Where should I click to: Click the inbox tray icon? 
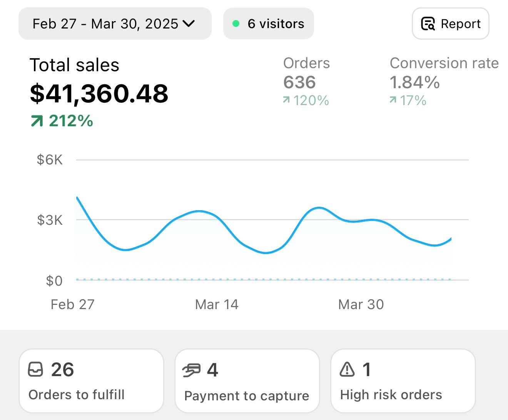(x=36, y=370)
